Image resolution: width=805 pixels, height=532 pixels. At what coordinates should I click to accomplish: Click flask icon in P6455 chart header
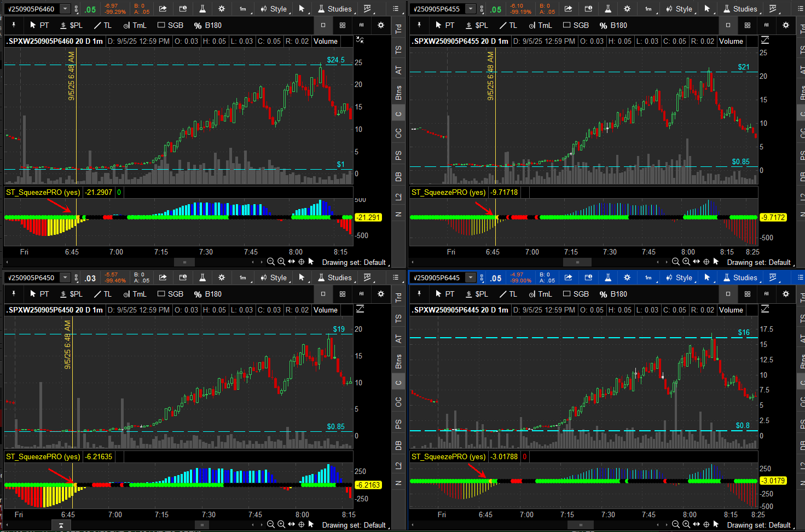pos(607,9)
